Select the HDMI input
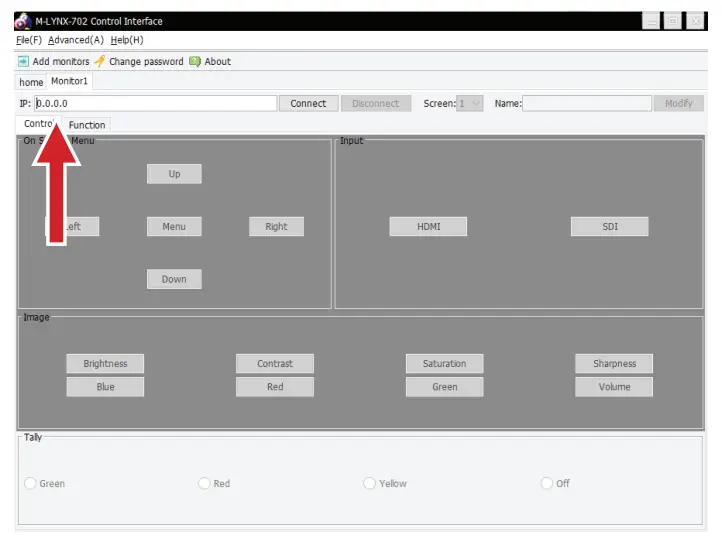The image size is (722, 542). [428, 227]
